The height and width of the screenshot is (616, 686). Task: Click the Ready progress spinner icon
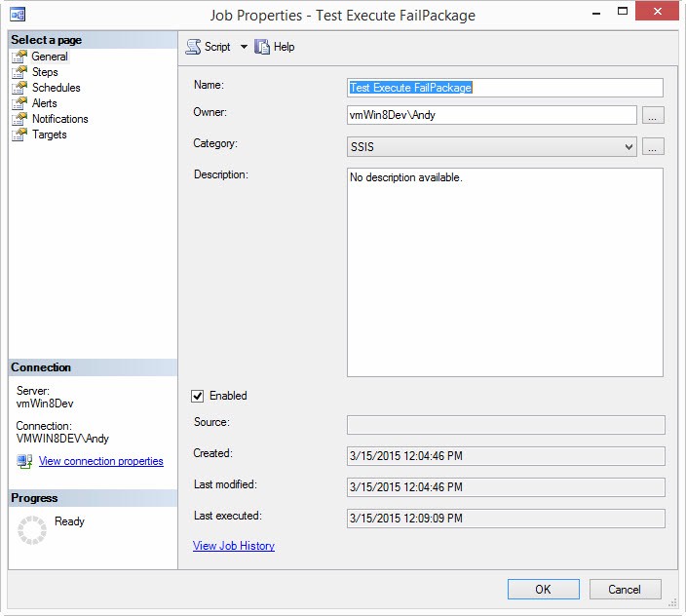[x=32, y=530]
